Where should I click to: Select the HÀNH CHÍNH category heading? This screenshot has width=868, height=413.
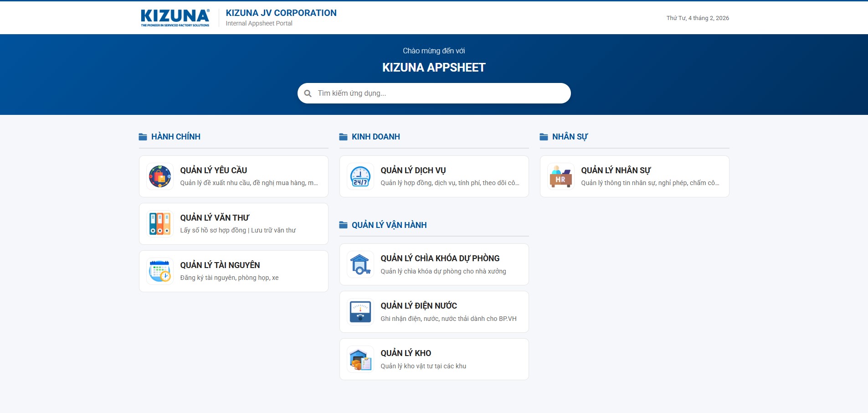[175, 137]
